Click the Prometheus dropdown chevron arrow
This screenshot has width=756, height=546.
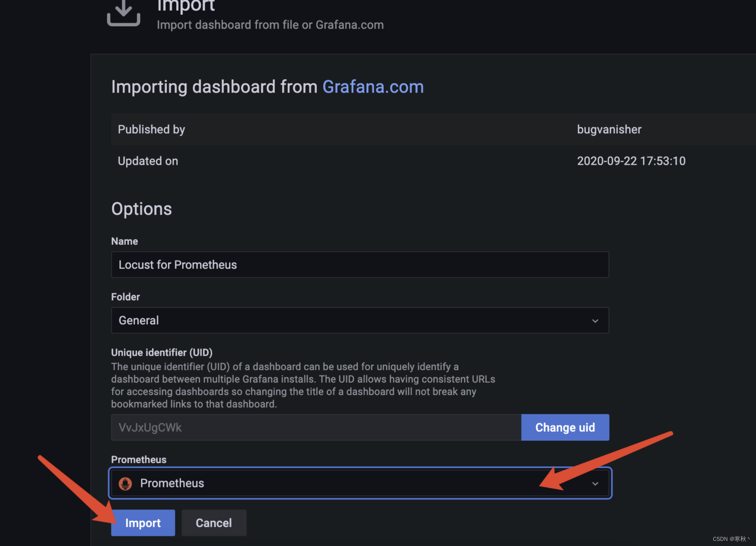[x=595, y=484]
